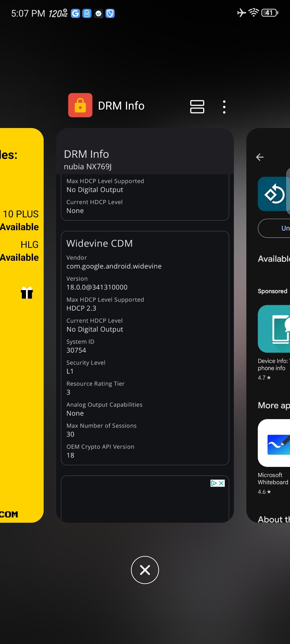Tap the Wi-Fi status icon
The image size is (290, 644).
(254, 12)
